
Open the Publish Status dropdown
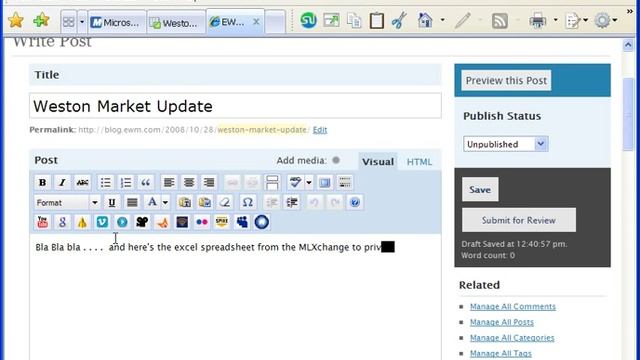pyautogui.click(x=506, y=144)
